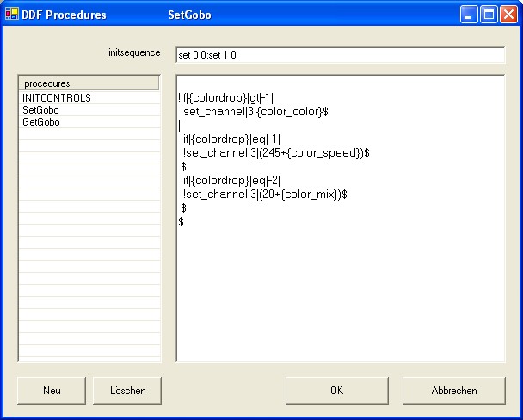Place cursor on the colordrop gt -1 line
The width and height of the screenshot is (523, 420).
[x=225, y=98]
